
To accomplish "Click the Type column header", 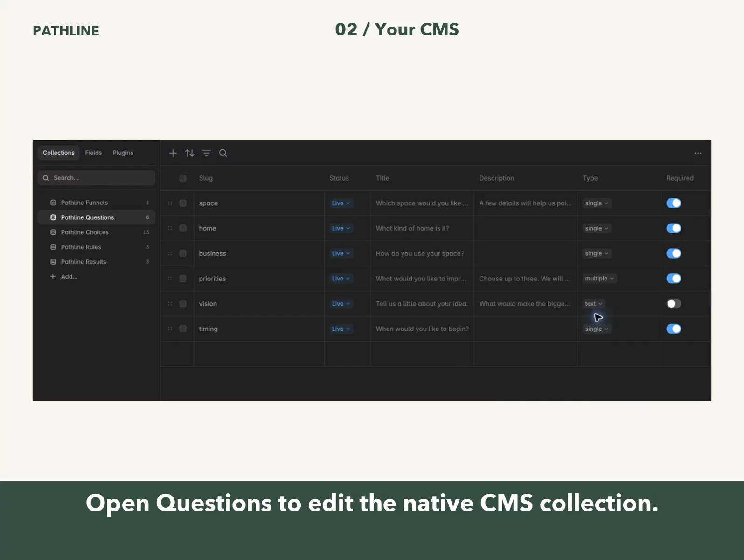I will point(590,178).
